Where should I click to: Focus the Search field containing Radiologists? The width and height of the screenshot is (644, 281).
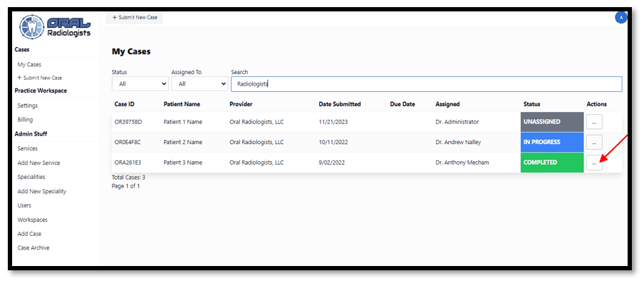pyautogui.click(x=426, y=84)
